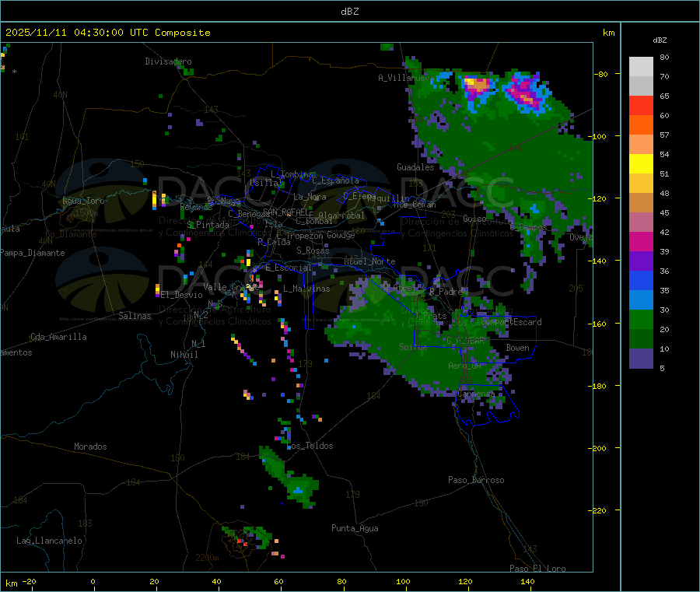
Task: Click the El_Desvio place label
Action: point(181,295)
